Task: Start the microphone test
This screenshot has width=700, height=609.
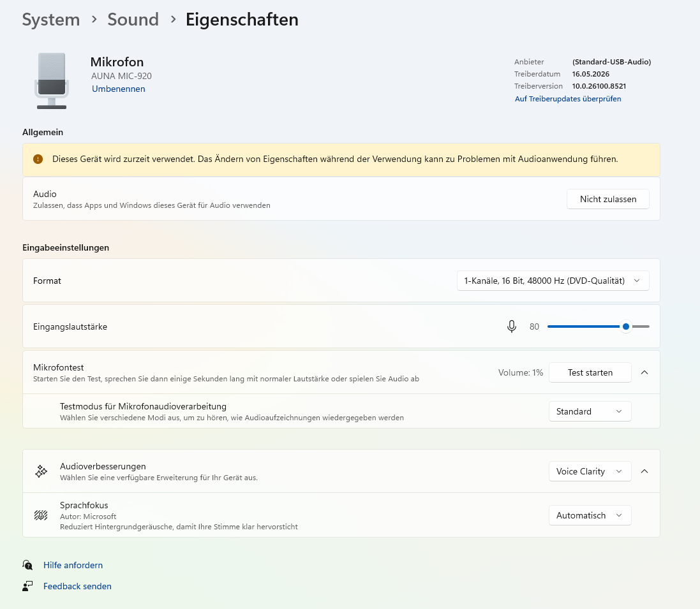Action: [590, 372]
